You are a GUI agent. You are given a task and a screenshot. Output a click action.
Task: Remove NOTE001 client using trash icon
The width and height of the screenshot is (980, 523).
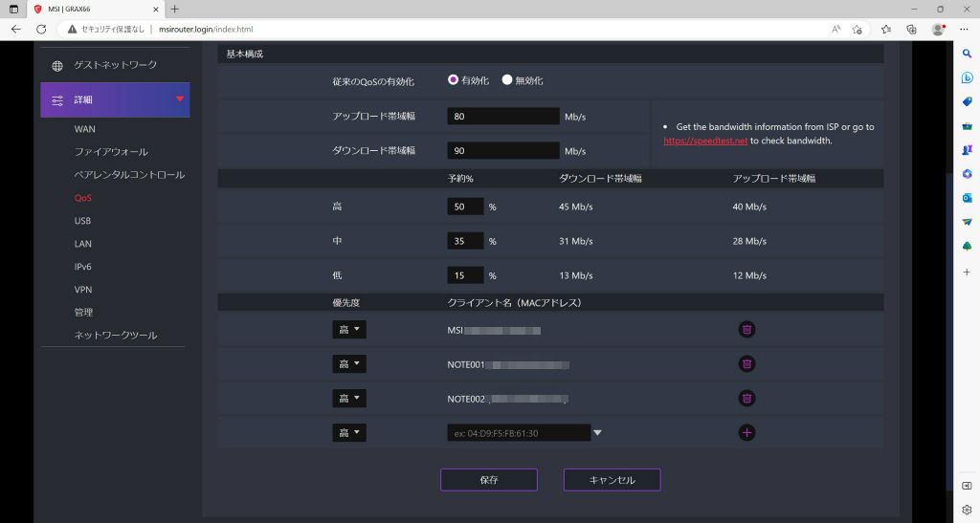pos(746,364)
